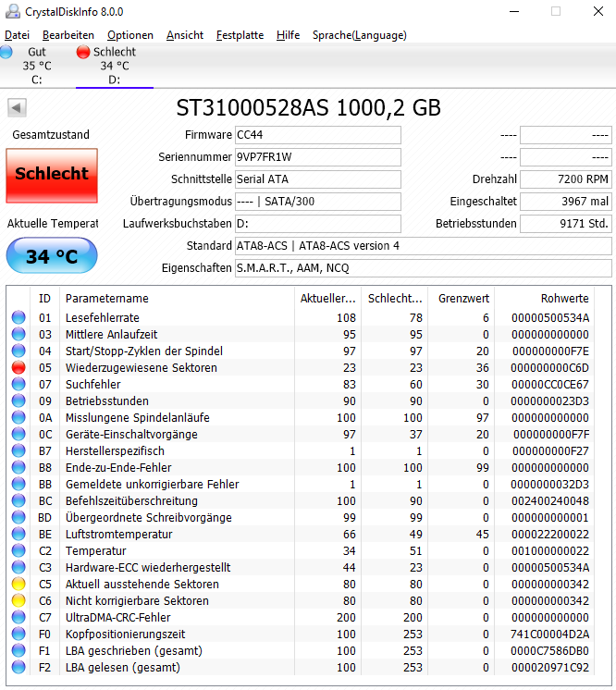Click the red status icon for Wiederzugewiesene Sektoren
This screenshot has width=616, height=690.
(x=18, y=367)
